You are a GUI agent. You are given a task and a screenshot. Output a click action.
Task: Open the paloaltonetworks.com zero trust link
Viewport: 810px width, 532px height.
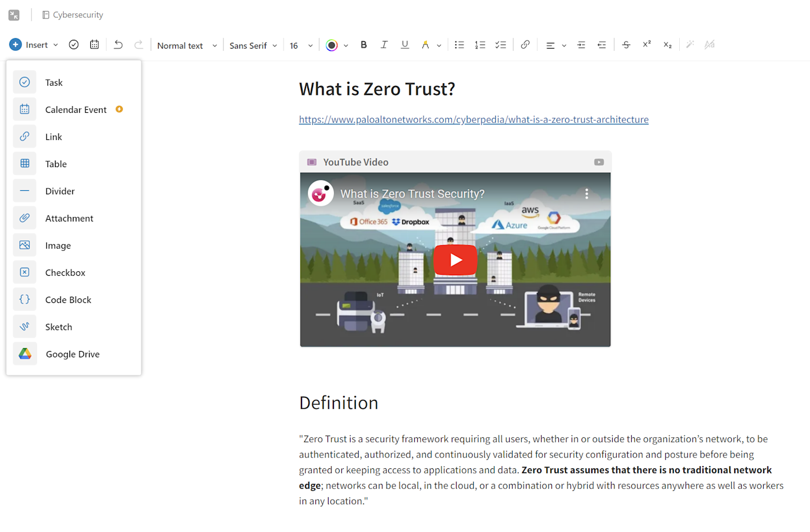[x=474, y=120]
